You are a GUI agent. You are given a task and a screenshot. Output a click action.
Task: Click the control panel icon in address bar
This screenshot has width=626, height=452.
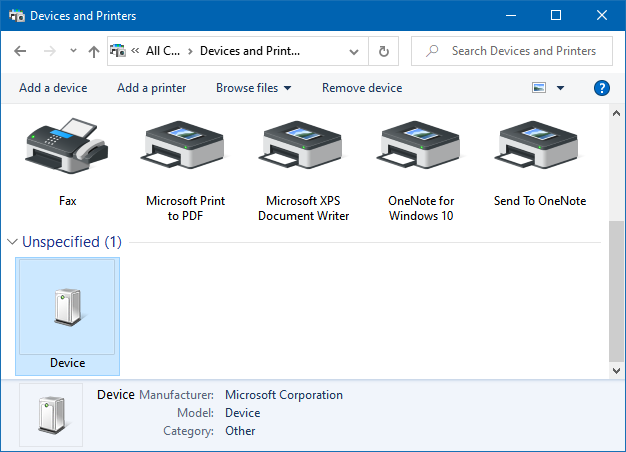point(118,51)
